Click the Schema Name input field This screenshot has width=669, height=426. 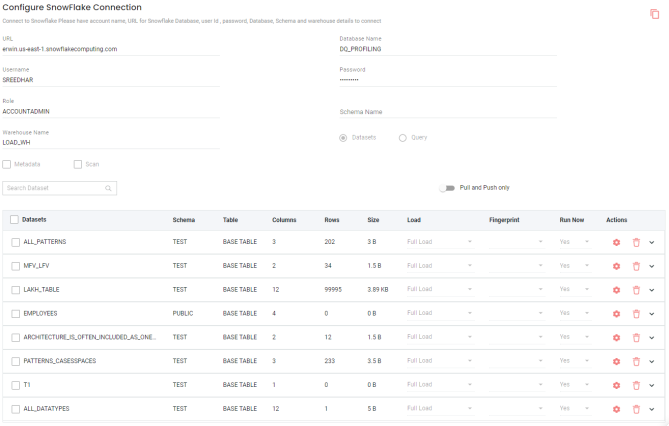[447, 112]
